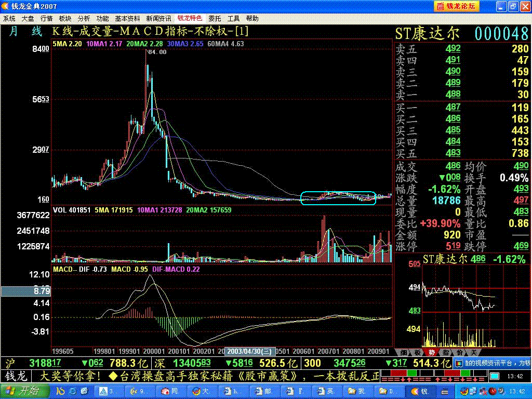Screen dimensions: 532x399
Task: Open the 帮助 menu
Action: pyautogui.click(x=252, y=19)
